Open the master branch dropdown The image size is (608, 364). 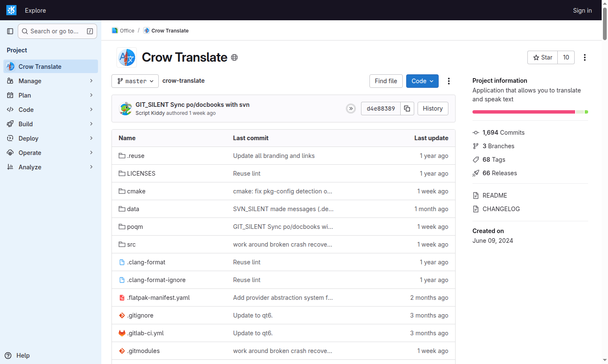pyautogui.click(x=135, y=81)
